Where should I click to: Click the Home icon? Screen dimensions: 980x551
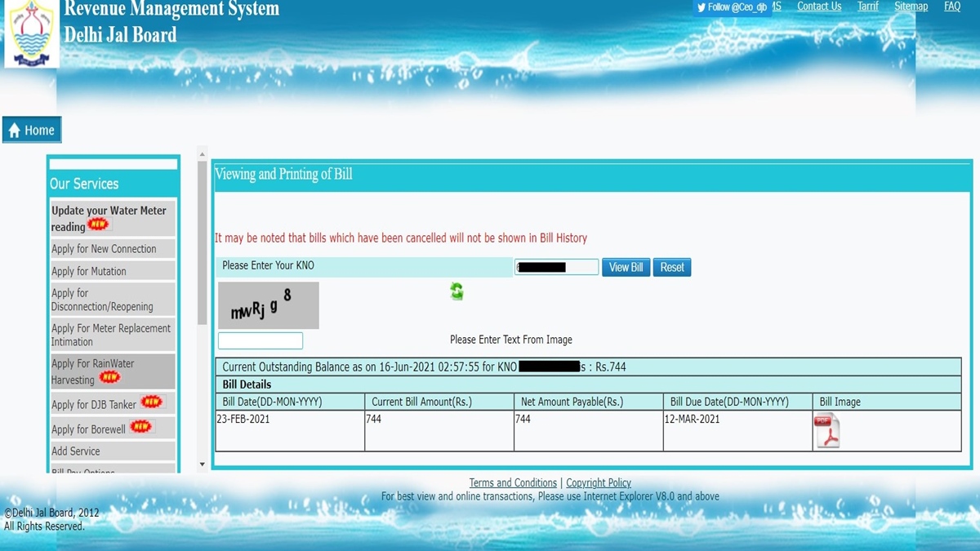coord(15,129)
